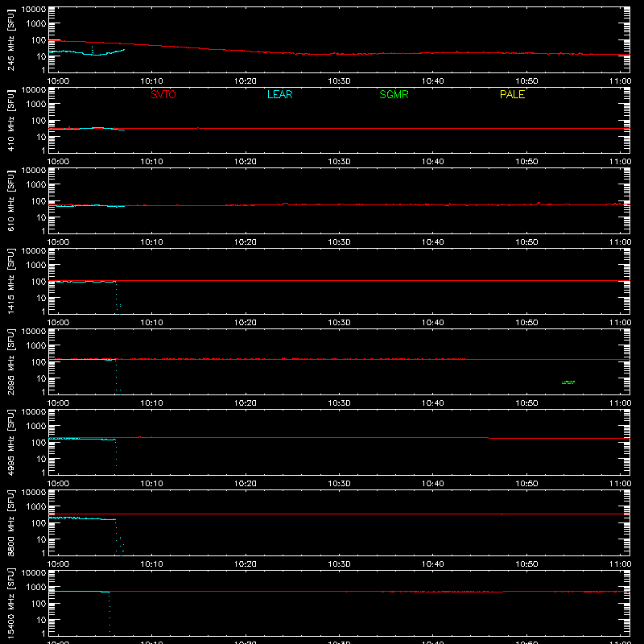Click the 1000 y-axis value of the 15400 MHz panel
The height and width of the screenshot is (644, 644).
click(36, 587)
